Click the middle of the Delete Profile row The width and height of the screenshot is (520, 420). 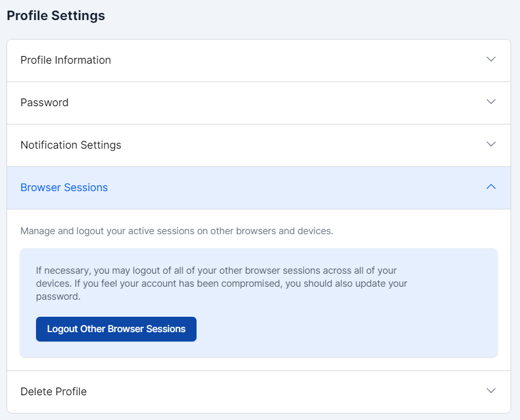pyautogui.click(x=259, y=392)
